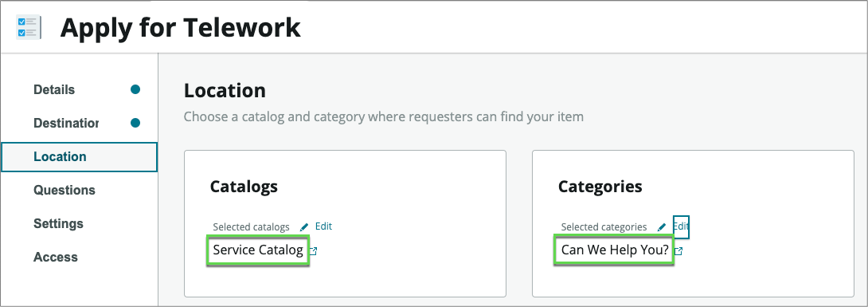Viewport: 868px width, 307px height.
Task: Click the Edit link for Selected catalogs
Action: point(323,226)
